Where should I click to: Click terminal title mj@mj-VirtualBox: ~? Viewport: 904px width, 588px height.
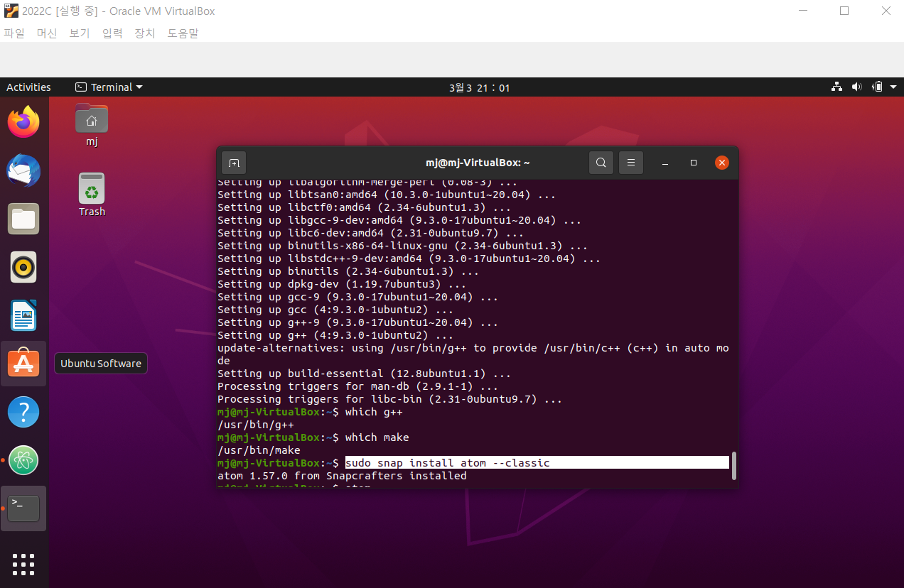478,163
